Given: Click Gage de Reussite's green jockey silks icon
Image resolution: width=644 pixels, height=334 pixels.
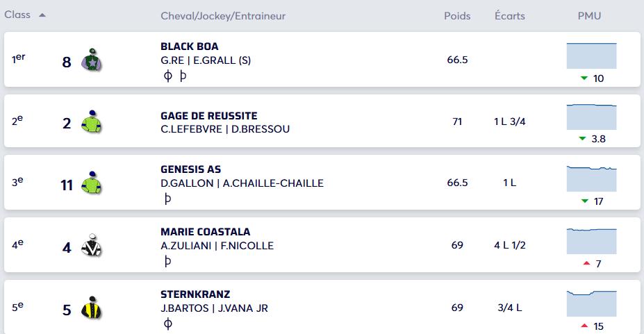Looking at the screenshot, I should click(x=92, y=122).
